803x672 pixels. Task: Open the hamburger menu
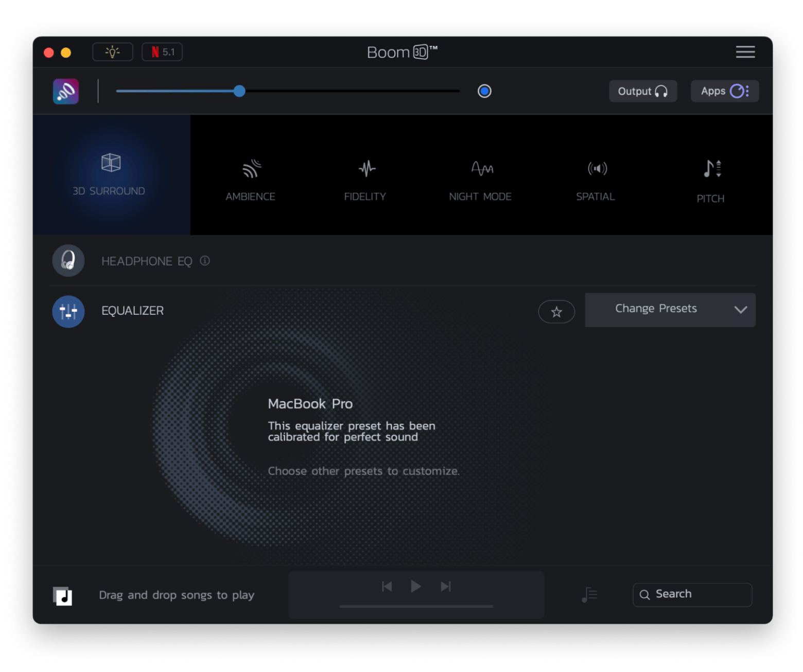(x=745, y=52)
